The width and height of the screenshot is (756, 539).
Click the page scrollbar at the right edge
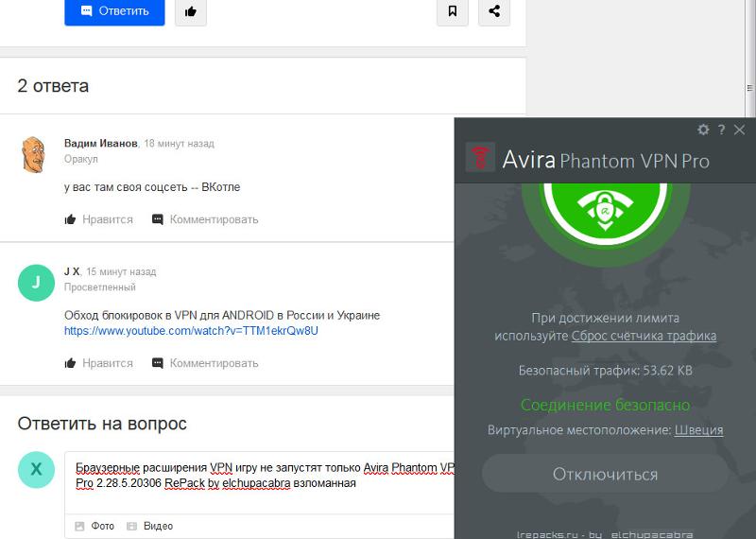pos(749,88)
